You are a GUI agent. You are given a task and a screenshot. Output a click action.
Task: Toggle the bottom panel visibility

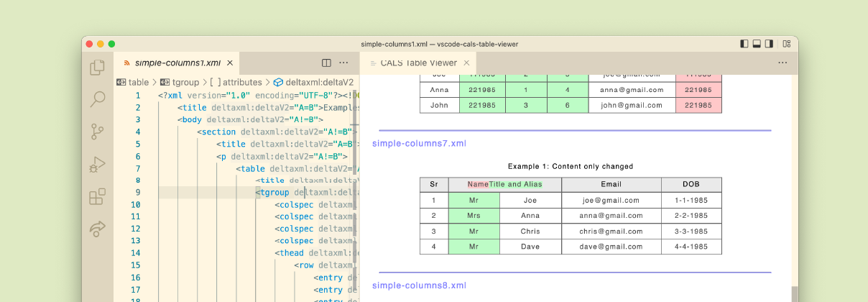pos(757,44)
